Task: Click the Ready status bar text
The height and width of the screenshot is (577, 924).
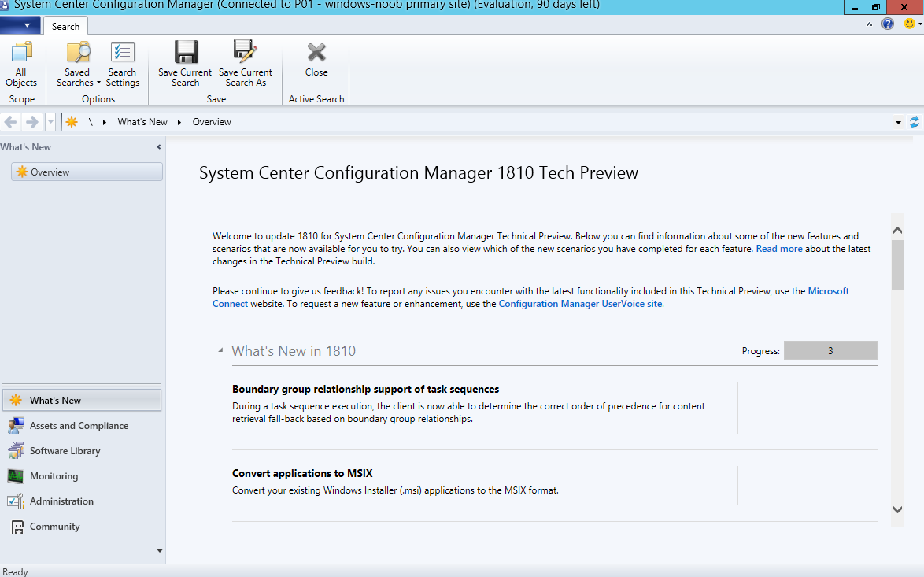Action: coord(15,571)
